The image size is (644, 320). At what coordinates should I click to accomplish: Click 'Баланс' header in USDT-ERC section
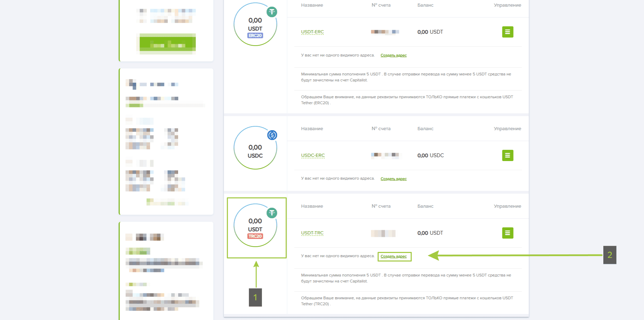coord(425,5)
